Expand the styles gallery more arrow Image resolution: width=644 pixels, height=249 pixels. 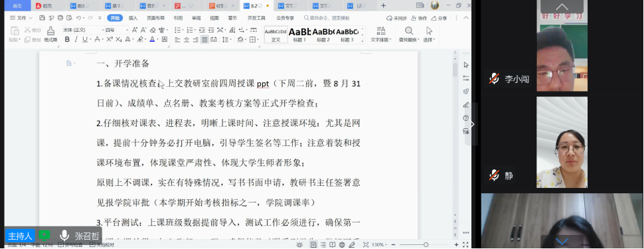click(362, 41)
